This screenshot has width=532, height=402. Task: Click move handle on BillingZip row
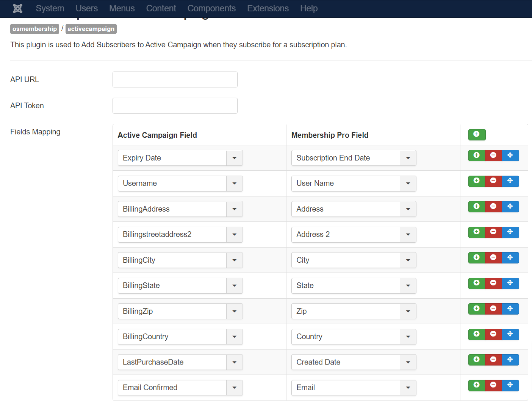[510, 309]
